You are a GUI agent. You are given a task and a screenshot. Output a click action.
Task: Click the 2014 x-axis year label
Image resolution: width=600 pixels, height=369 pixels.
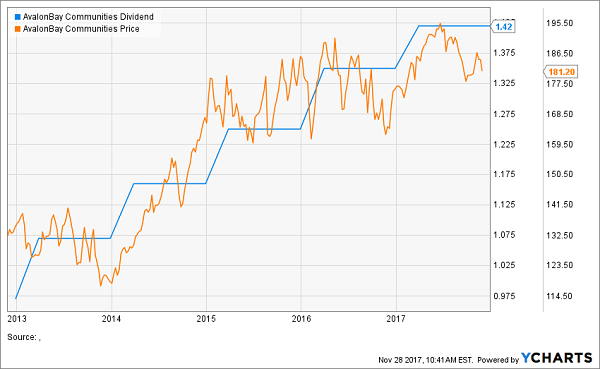pos(111,318)
